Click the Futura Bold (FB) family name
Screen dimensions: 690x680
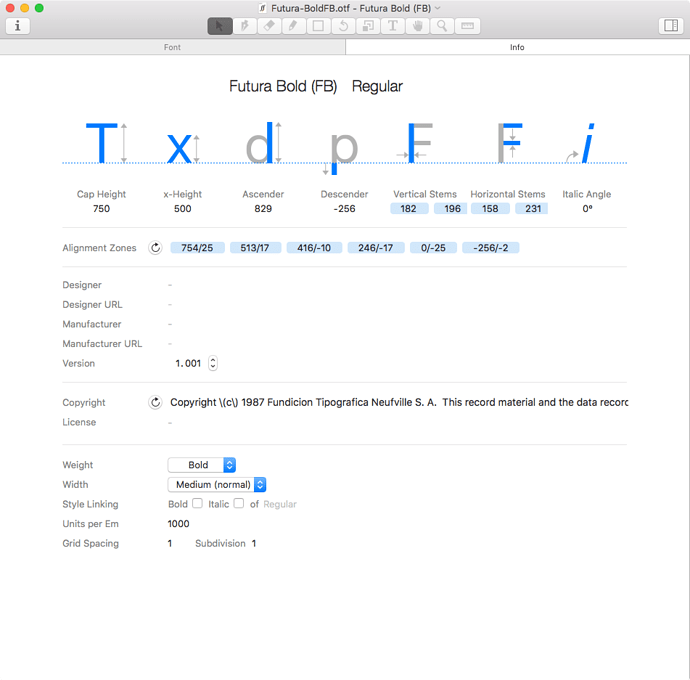[x=283, y=86]
